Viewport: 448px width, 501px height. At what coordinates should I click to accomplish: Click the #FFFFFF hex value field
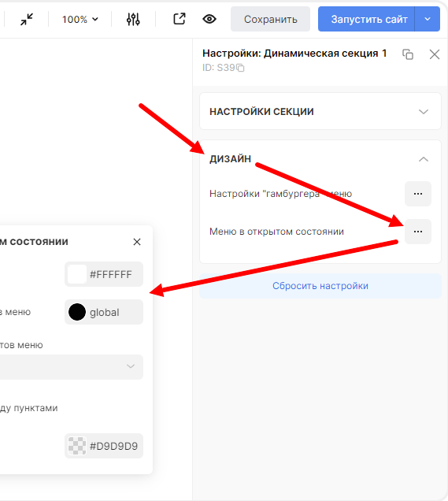tap(111, 274)
